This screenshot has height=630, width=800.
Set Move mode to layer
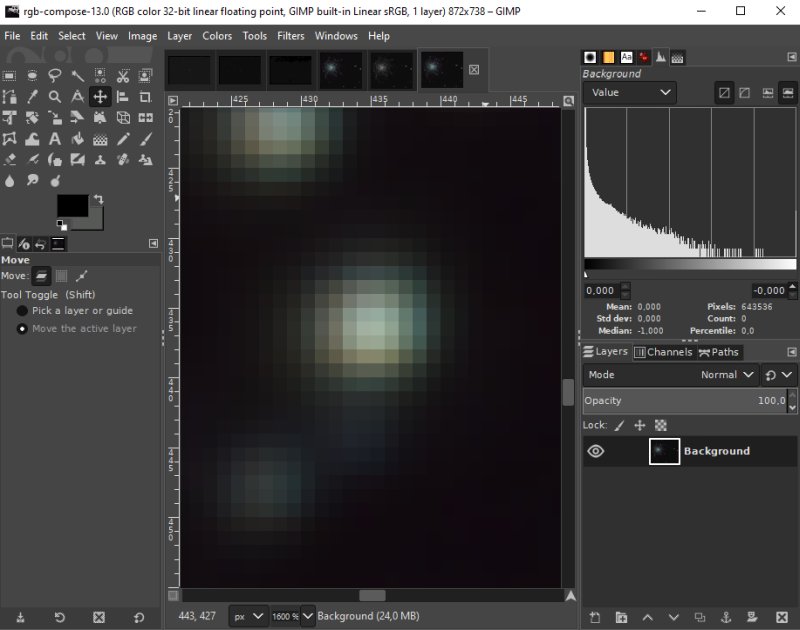point(41,276)
